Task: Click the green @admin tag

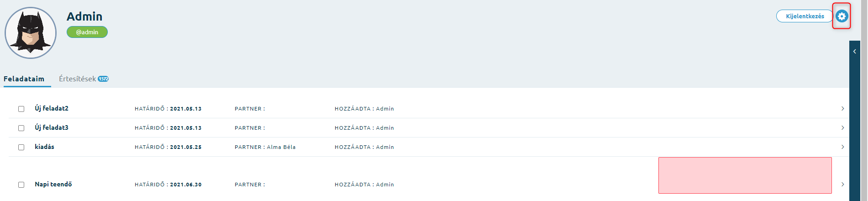Action: point(87,32)
